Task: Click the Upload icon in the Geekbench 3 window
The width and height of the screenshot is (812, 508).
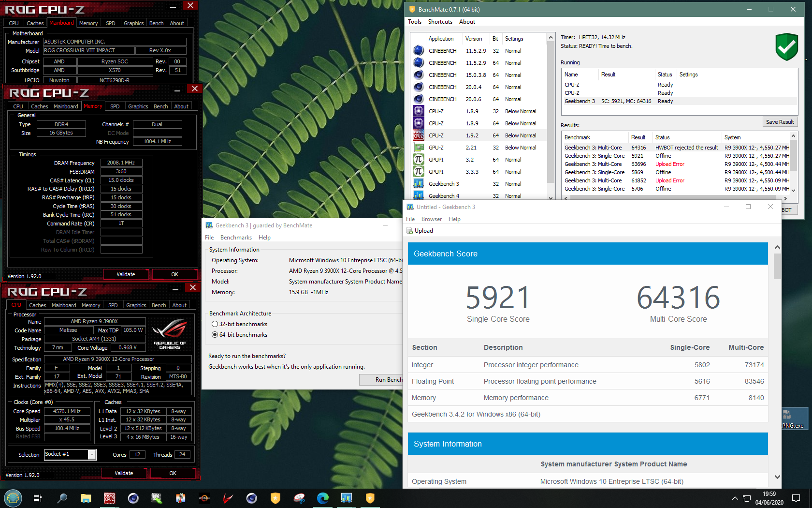Action: [409, 231]
